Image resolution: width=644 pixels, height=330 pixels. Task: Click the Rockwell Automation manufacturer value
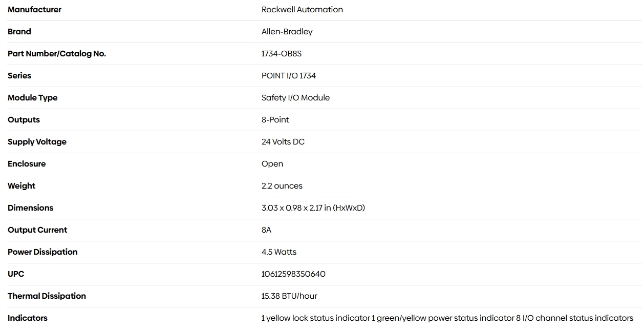point(302,9)
